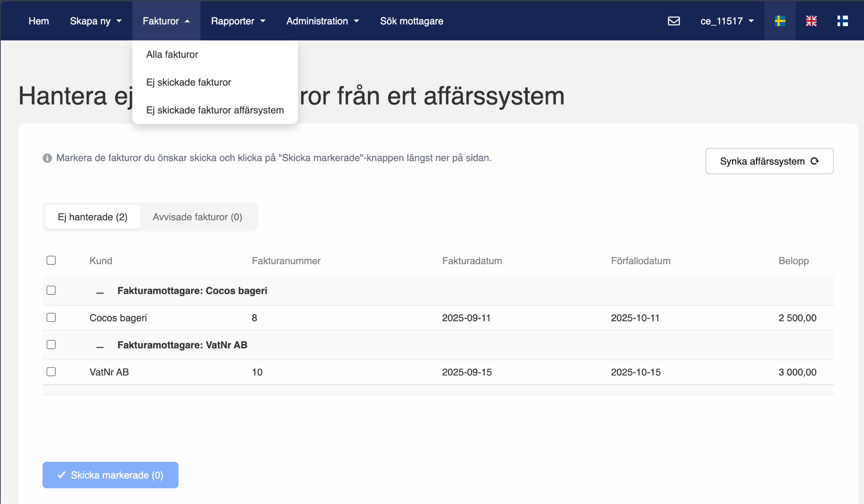Click the info icon beside instructions
The image size is (864, 504).
(47, 158)
